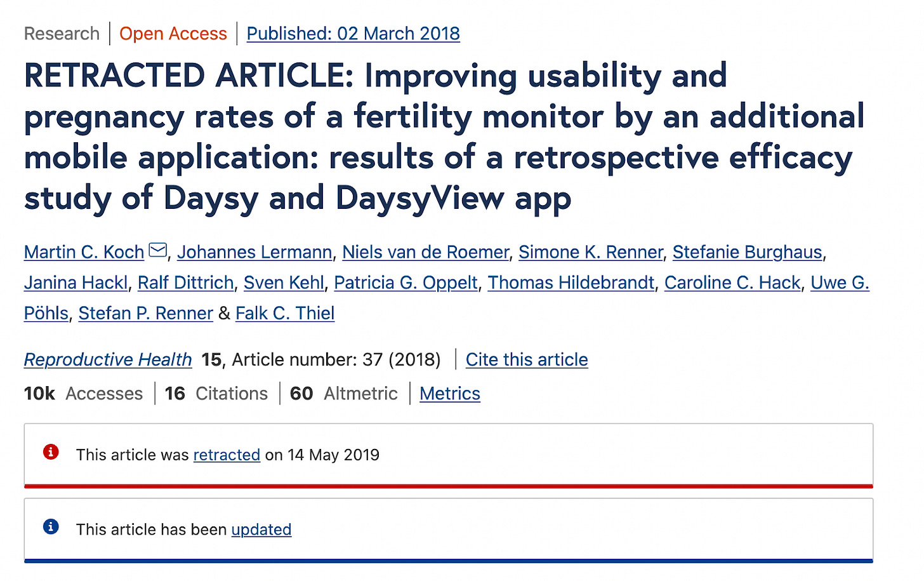Open author Johannes Lermann
Viewport: 924px width, 581px height.
254,252
